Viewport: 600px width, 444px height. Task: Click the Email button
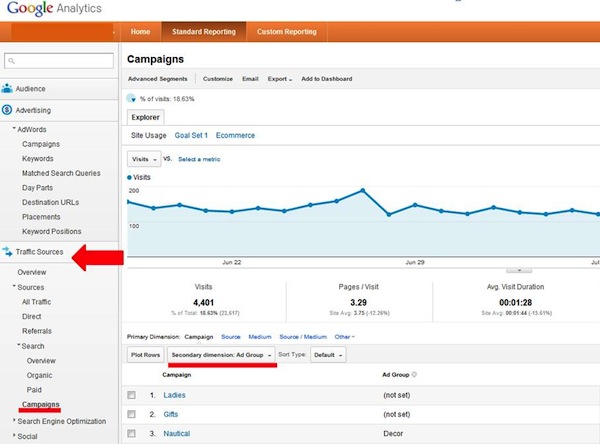pyautogui.click(x=250, y=79)
